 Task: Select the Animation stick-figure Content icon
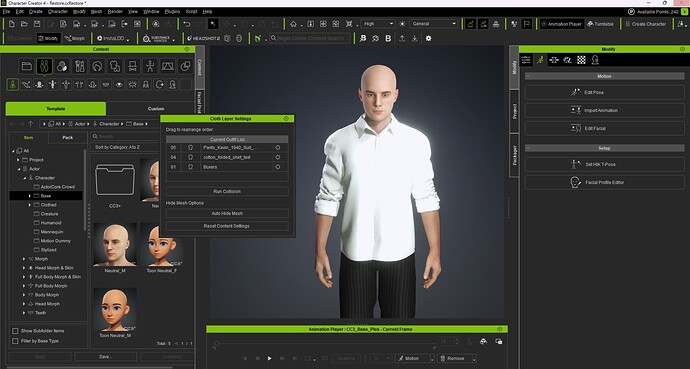pos(150,66)
